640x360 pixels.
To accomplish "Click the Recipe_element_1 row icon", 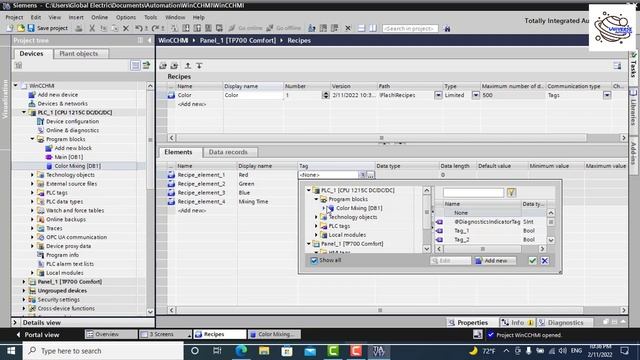I will (171, 175).
